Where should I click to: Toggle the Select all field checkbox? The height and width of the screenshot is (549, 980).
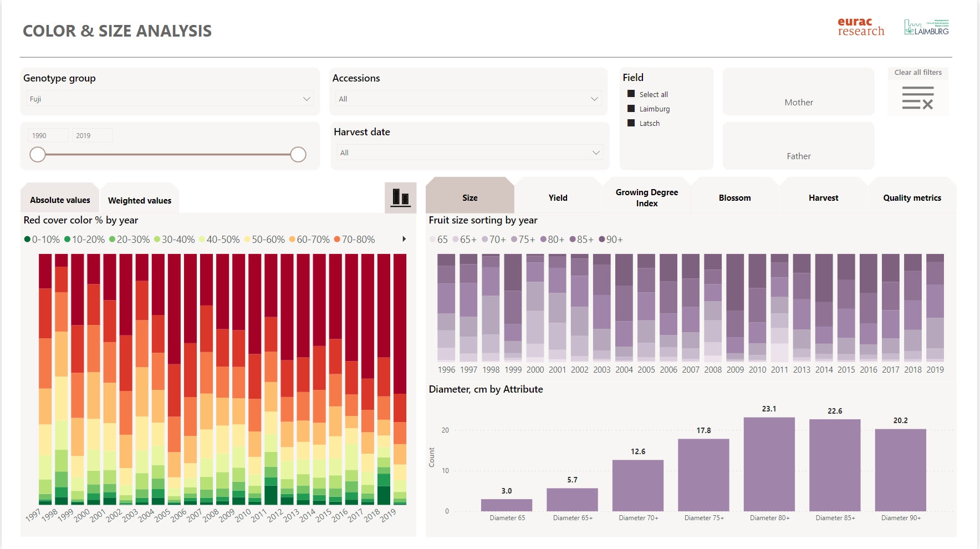tap(631, 94)
